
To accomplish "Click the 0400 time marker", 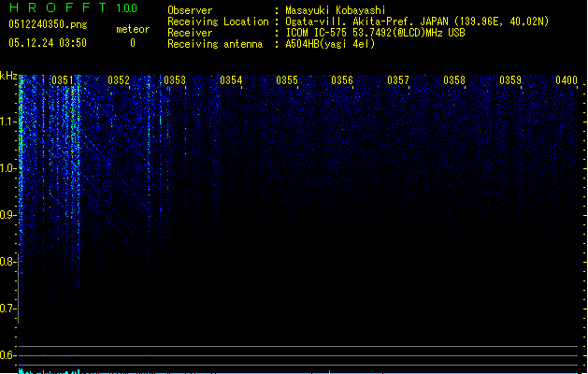I will point(566,80).
